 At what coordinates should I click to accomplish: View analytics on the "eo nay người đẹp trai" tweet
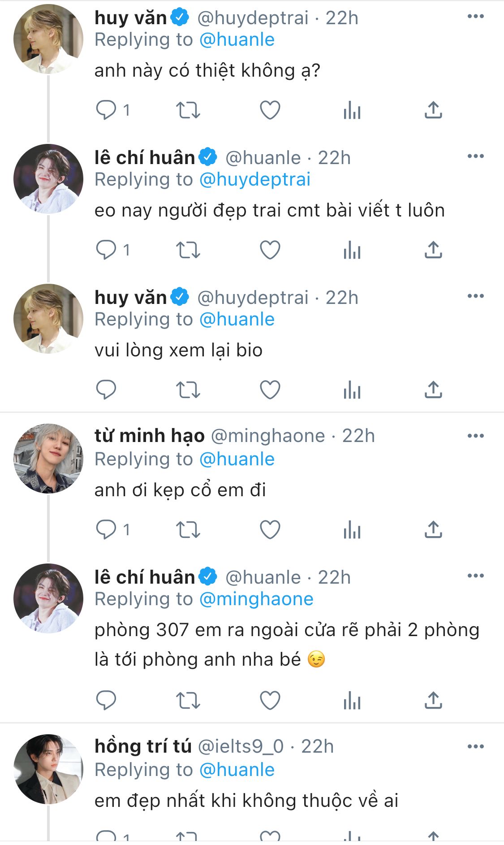coord(352,250)
